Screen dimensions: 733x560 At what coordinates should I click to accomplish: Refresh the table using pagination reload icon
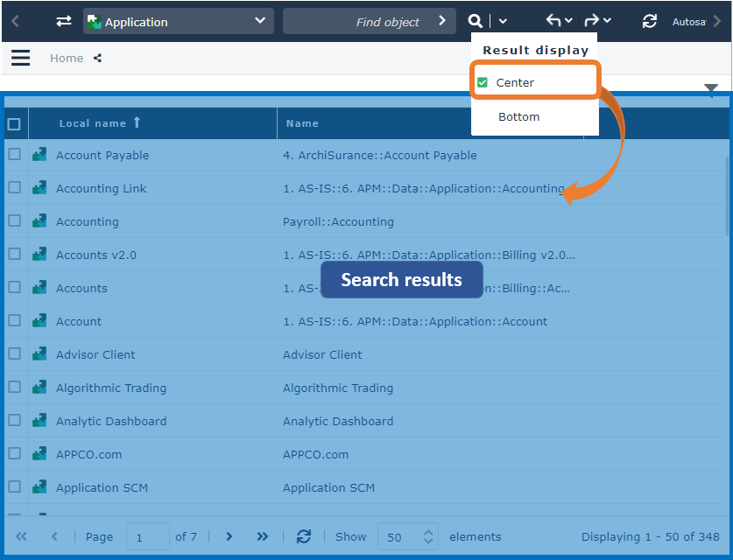(304, 536)
